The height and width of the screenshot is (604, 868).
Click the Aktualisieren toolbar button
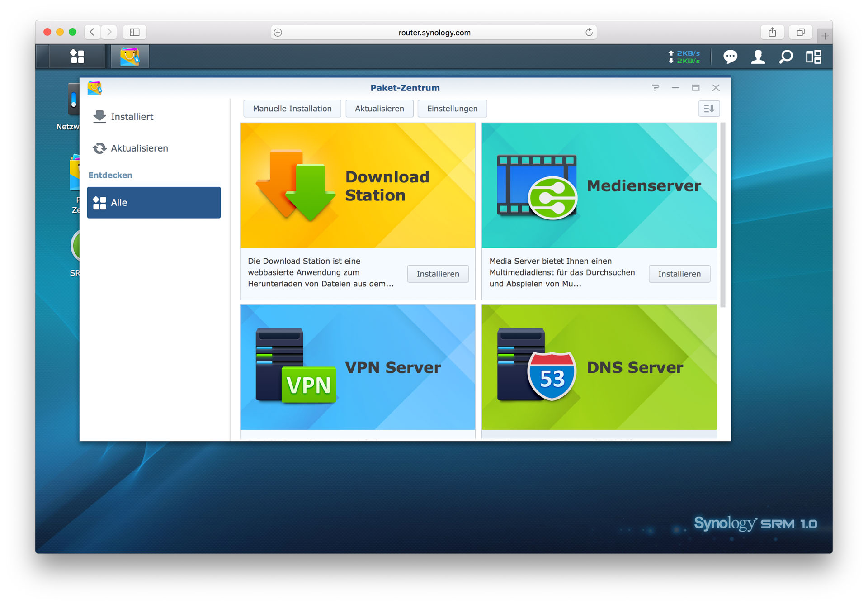click(379, 109)
